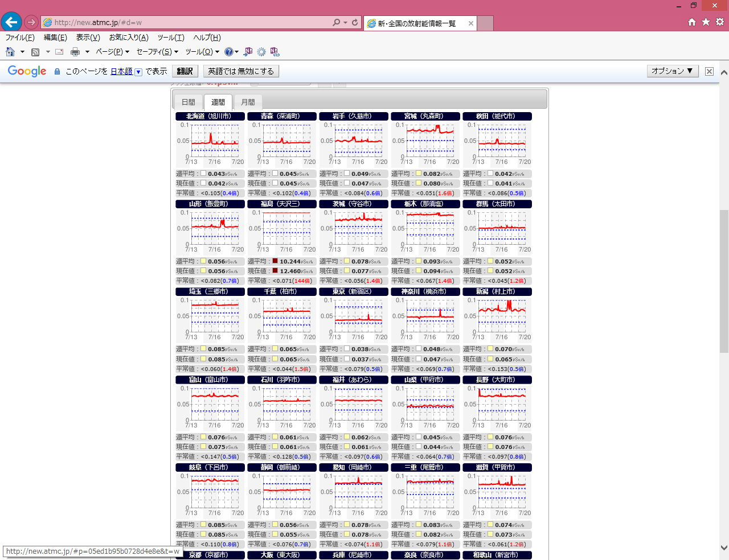Click the blue help question mark icon
Viewport: 729px width, 560px height.
(228, 52)
